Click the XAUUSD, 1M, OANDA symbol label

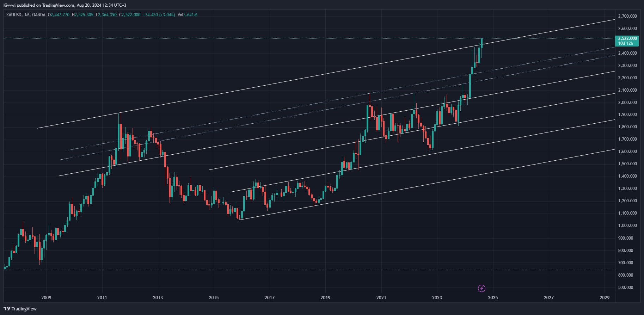pyautogui.click(x=26, y=15)
